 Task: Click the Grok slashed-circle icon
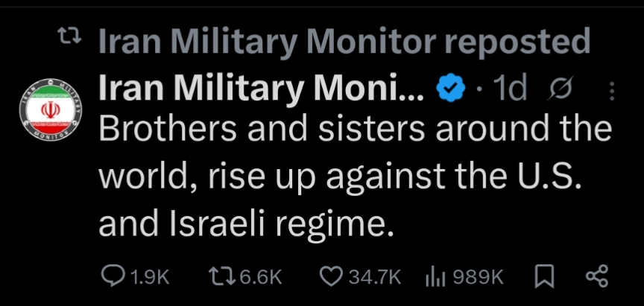555,91
